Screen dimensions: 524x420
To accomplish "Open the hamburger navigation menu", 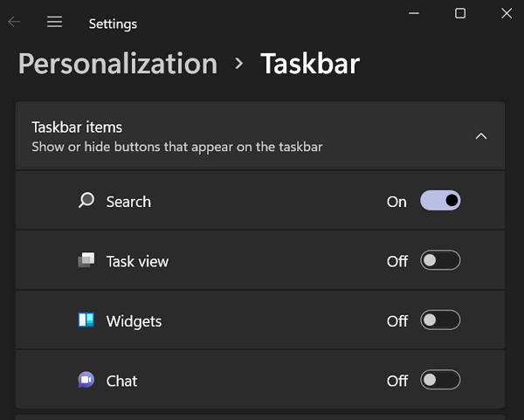I will [54, 22].
